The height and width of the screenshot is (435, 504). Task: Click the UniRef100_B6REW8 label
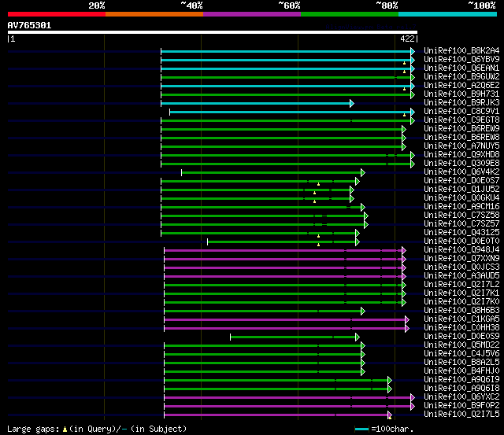[461, 138]
